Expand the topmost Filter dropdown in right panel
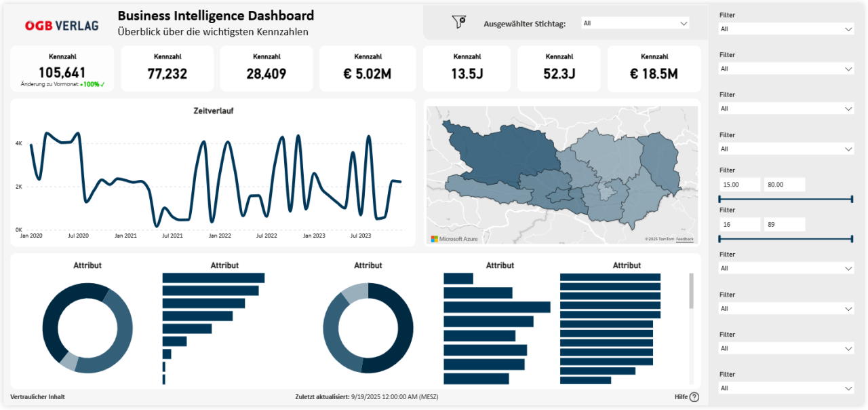Viewport: 868px width, 410px height. click(786, 29)
